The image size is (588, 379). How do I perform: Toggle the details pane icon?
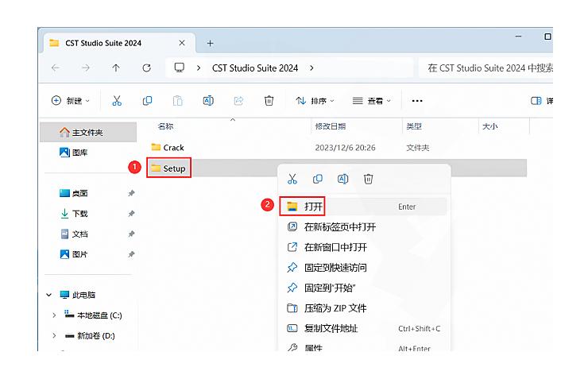(536, 100)
